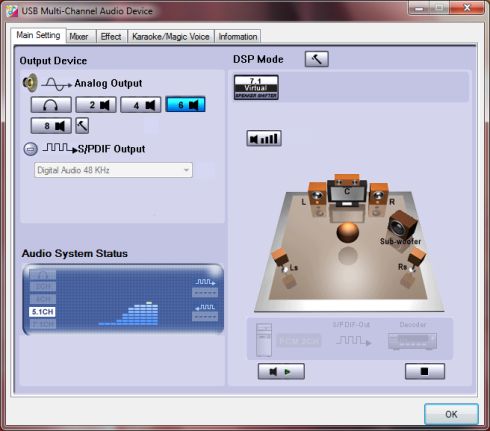Open analog output advanced settings hammer icon
This screenshot has height=431, width=490.
(x=82, y=126)
